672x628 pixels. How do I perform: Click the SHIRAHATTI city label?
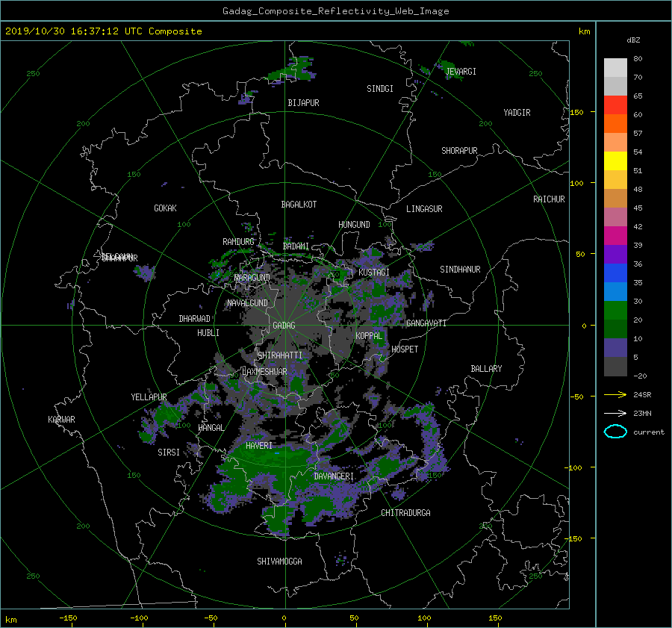point(280,355)
